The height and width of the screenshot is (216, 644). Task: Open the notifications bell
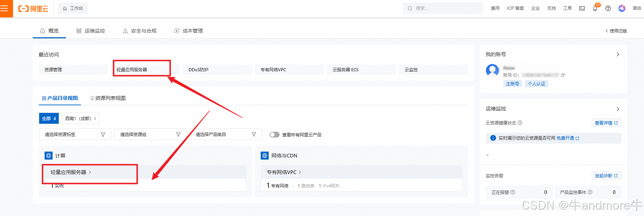point(595,8)
